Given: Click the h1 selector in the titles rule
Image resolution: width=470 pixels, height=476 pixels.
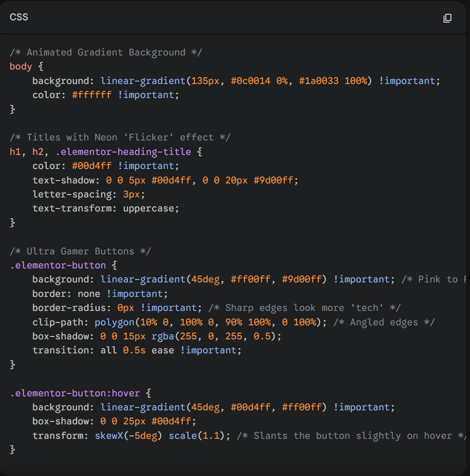Looking at the screenshot, I should (15, 152).
